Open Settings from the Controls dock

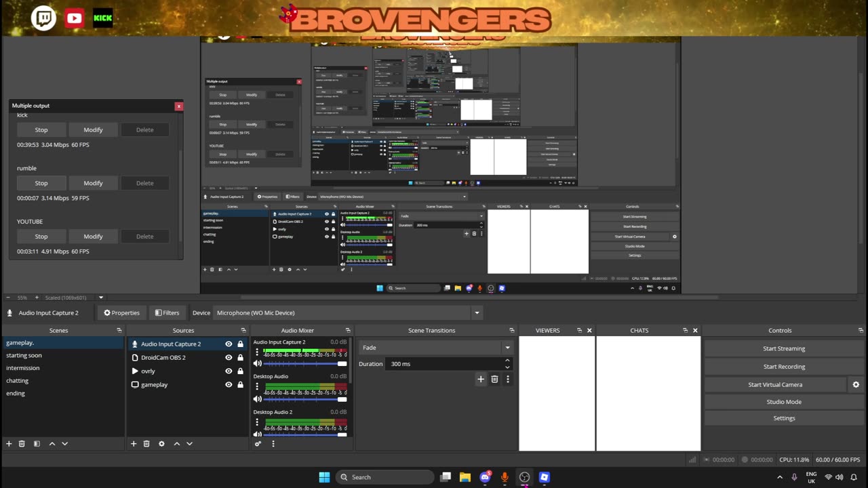click(x=784, y=418)
